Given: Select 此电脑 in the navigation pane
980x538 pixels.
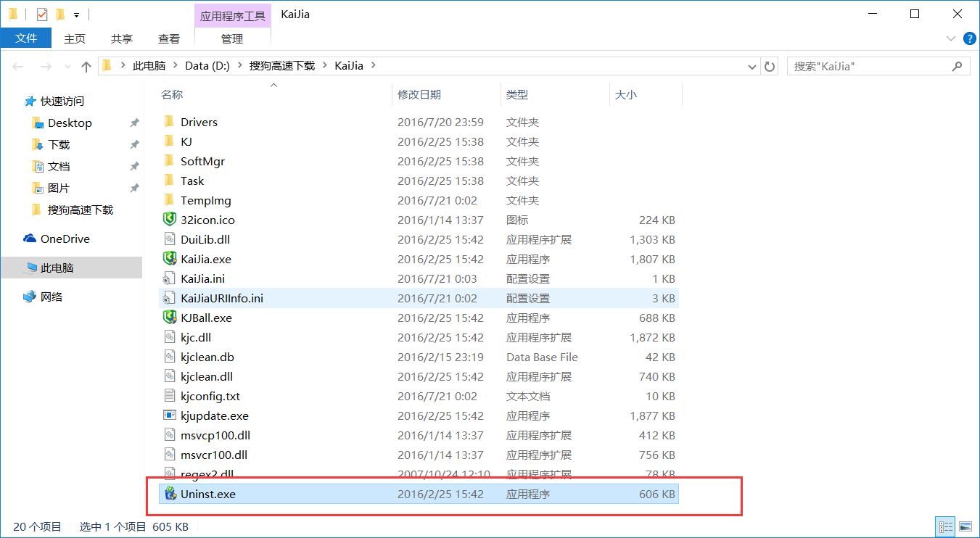Looking at the screenshot, I should point(71,268).
